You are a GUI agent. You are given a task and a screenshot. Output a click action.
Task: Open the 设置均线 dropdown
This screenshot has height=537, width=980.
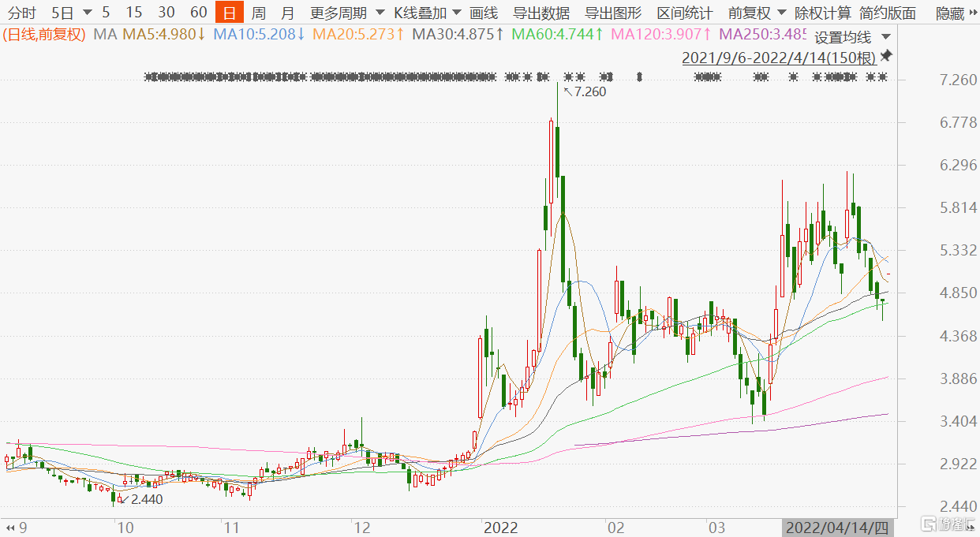click(x=886, y=38)
